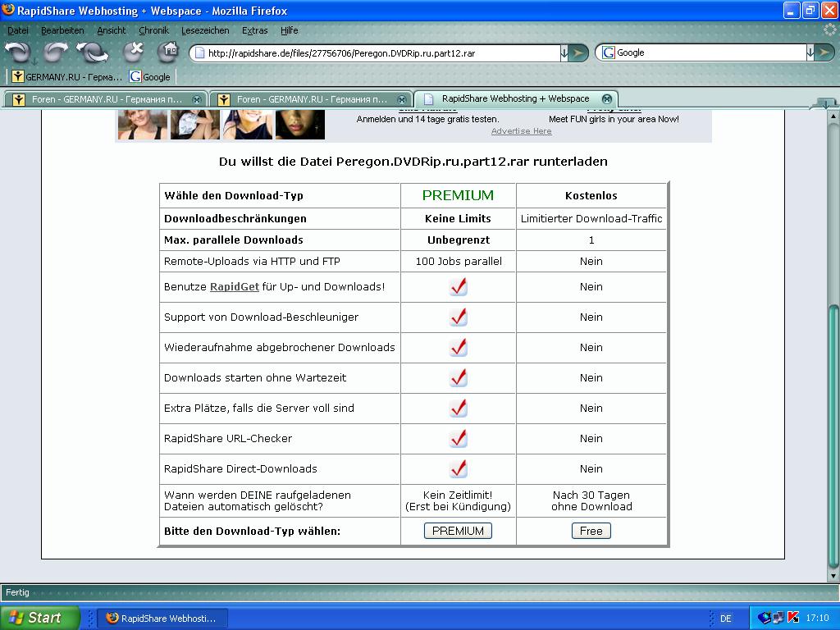Click the 'Kein Zeitlimit!' cell
The width and height of the screenshot is (840, 630).
click(458, 501)
